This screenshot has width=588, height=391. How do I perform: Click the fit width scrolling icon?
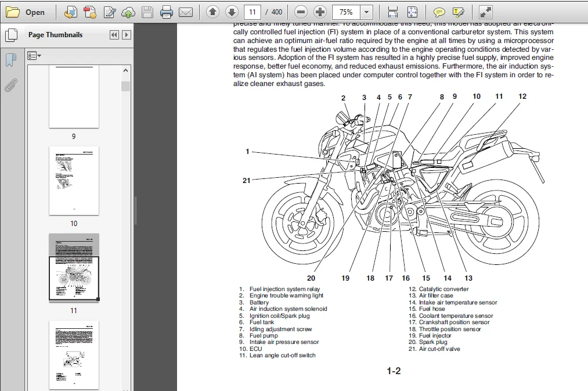[x=392, y=12]
